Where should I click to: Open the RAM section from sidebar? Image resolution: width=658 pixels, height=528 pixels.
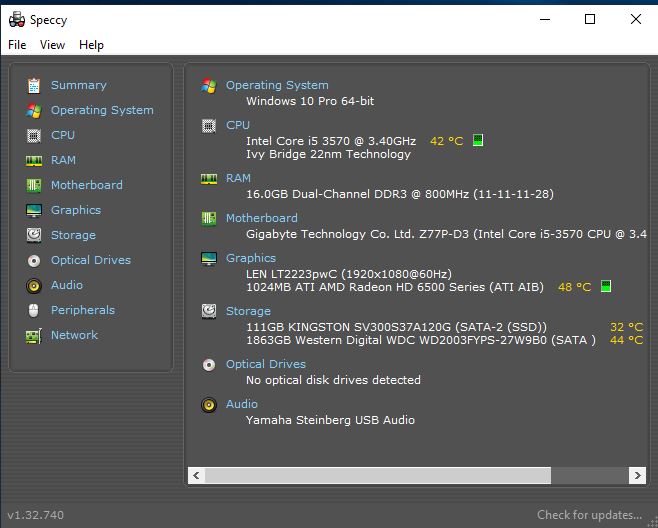[x=63, y=160]
